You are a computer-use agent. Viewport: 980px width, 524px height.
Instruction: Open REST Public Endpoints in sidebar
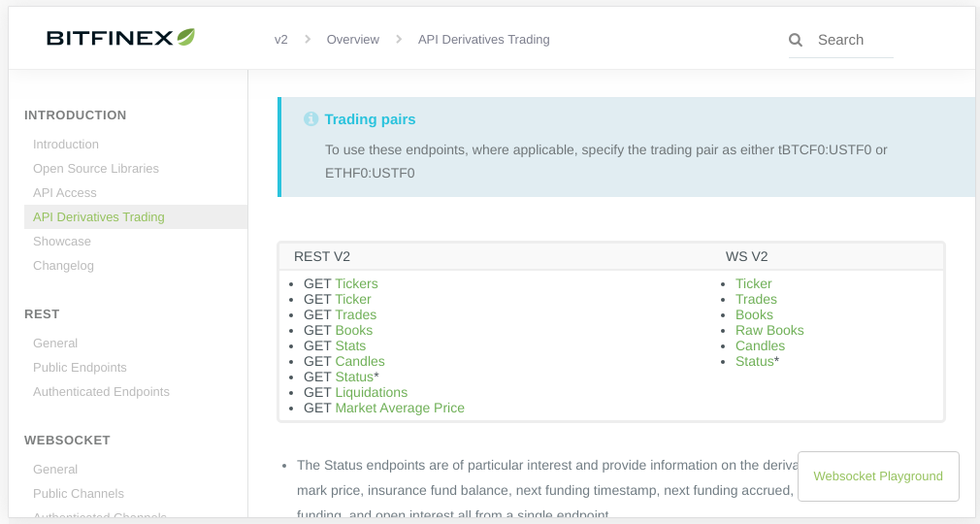[x=80, y=368]
